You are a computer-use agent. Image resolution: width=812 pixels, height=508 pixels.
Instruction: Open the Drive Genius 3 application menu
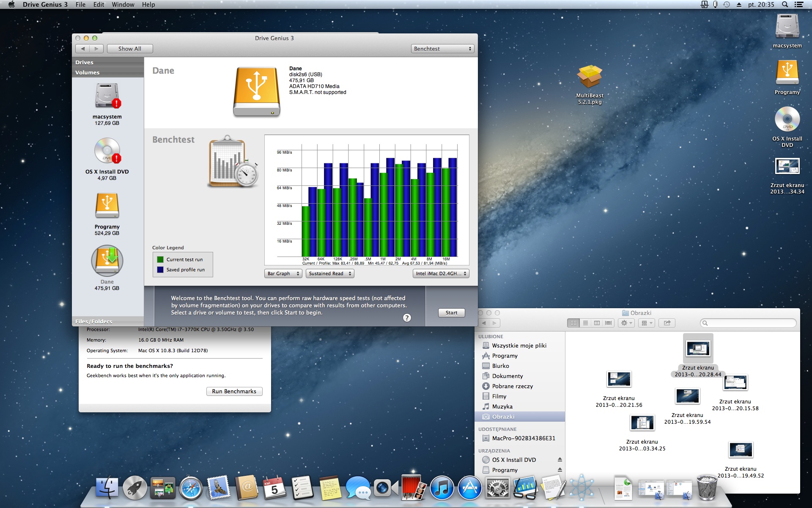coord(45,5)
